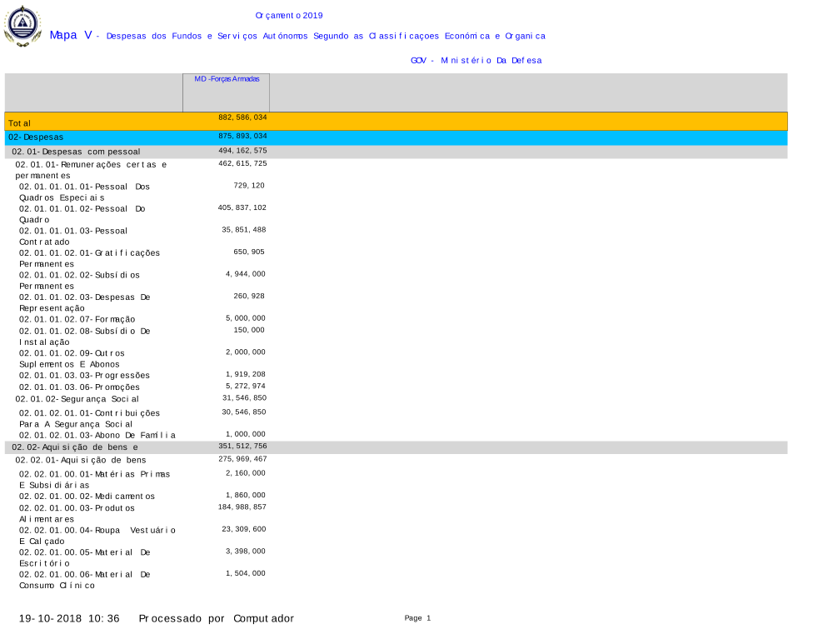Image resolution: width=833 pixels, height=644 pixels.
Task: Select the 'MD-Forças Armadas' column header
Action: [x=227, y=79]
